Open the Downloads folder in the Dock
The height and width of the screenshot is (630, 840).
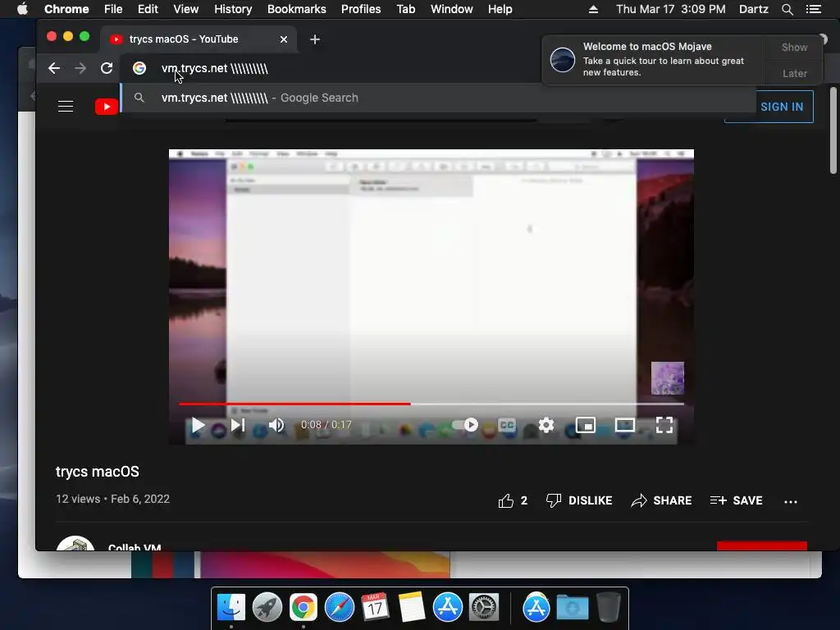[572, 608]
